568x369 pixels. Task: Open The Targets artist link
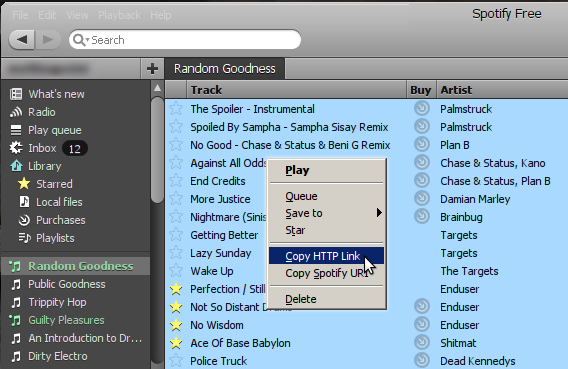click(x=469, y=271)
